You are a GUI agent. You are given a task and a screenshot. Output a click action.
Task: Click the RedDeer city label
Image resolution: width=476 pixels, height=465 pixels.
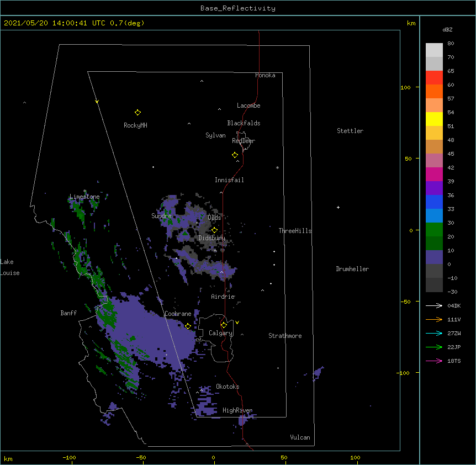(x=244, y=141)
